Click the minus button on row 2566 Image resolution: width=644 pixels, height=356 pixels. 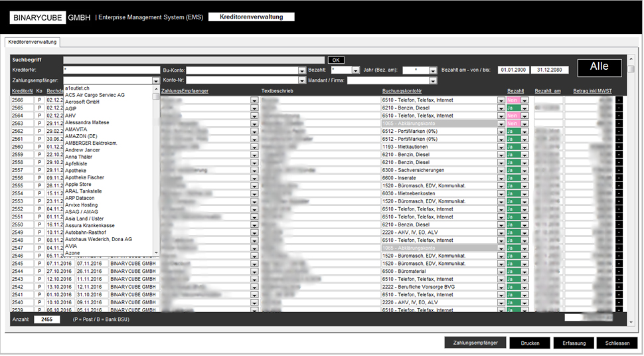click(x=619, y=100)
